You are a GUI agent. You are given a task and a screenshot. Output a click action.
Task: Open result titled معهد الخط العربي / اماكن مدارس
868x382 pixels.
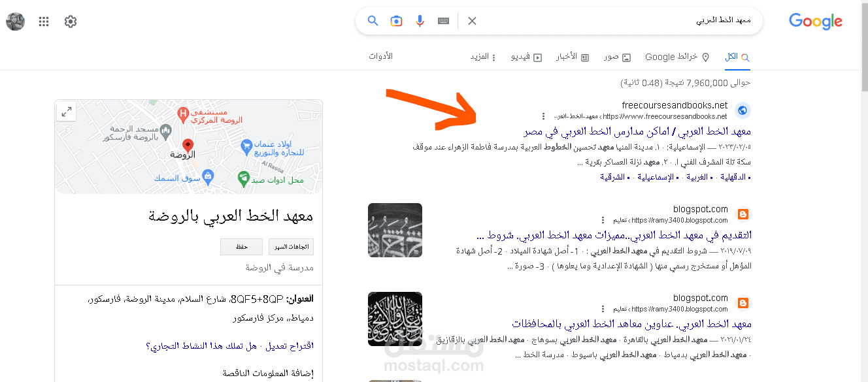point(637,132)
